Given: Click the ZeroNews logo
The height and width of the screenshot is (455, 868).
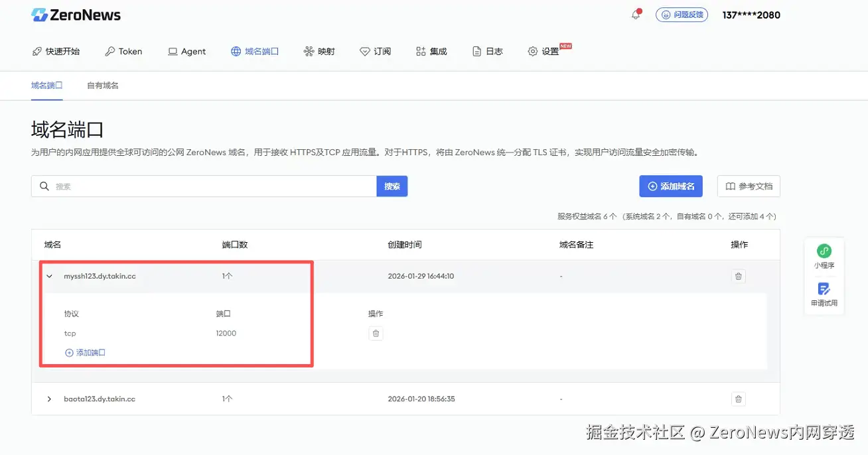Looking at the screenshot, I should tap(76, 15).
